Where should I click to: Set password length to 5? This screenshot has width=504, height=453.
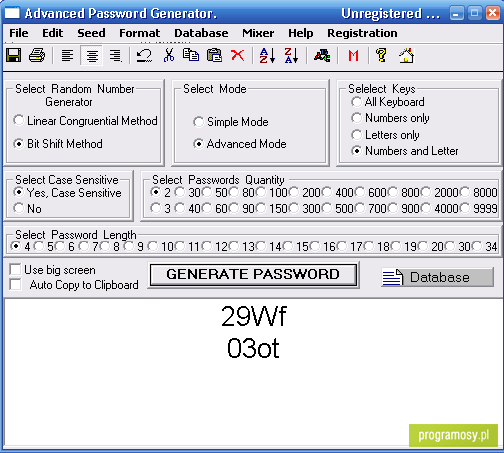pos(44,247)
